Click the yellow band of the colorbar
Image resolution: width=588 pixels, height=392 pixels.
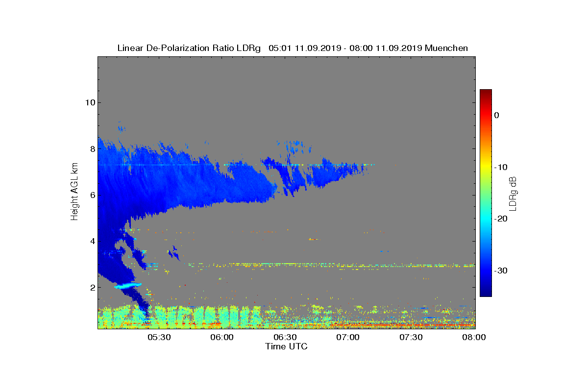click(486, 167)
